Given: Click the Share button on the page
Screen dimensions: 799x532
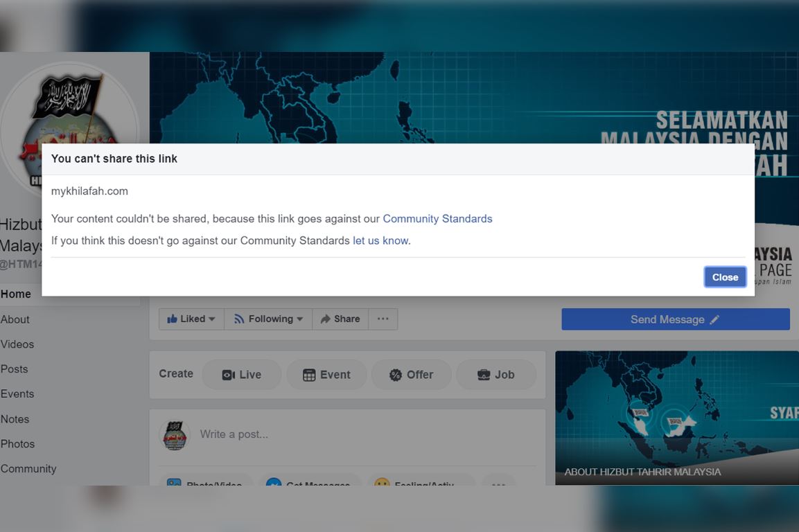Looking at the screenshot, I should point(340,319).
